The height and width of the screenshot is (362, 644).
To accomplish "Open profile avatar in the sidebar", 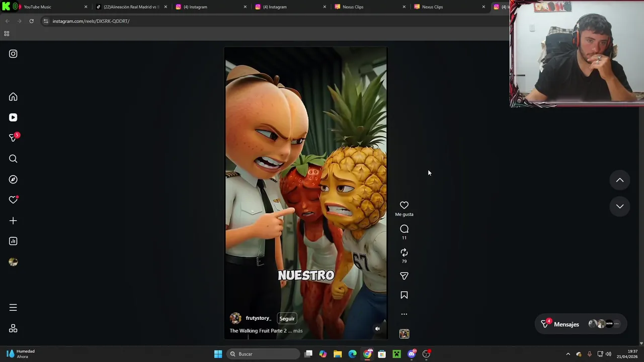I will 13,262.
